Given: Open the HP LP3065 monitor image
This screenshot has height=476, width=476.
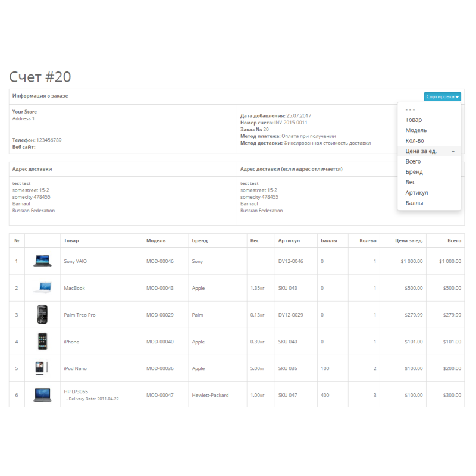Looking at the screenshot, I should tap(42, 394).
